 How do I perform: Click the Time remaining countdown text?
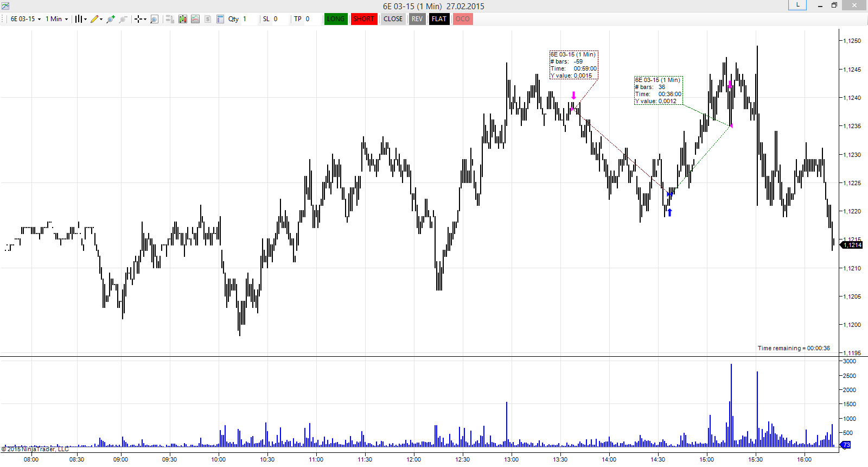coord(794,348)
